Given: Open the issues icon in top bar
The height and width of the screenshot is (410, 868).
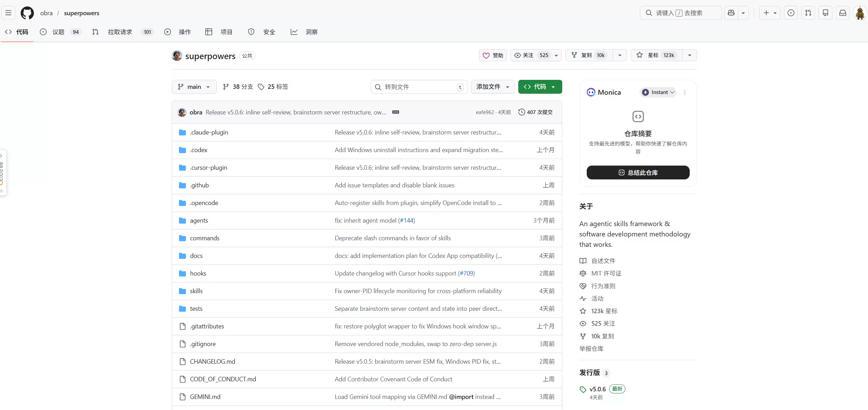Looking at the screenshot, I should pyautogui.click(x=791, y=13).
